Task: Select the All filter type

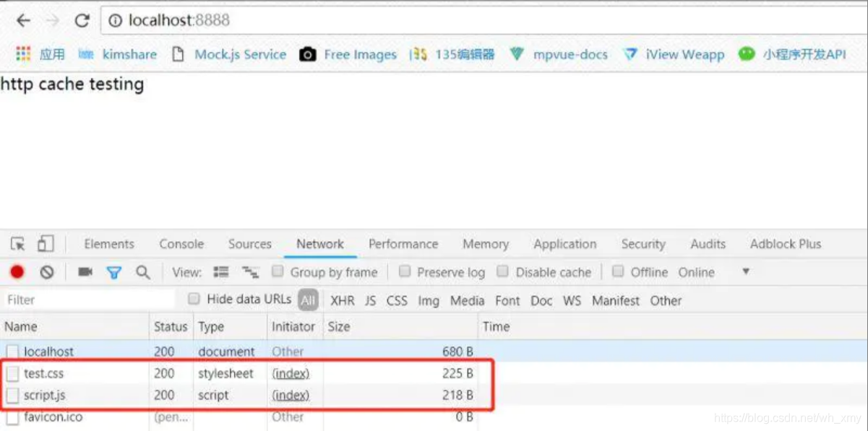Action: 309,300
